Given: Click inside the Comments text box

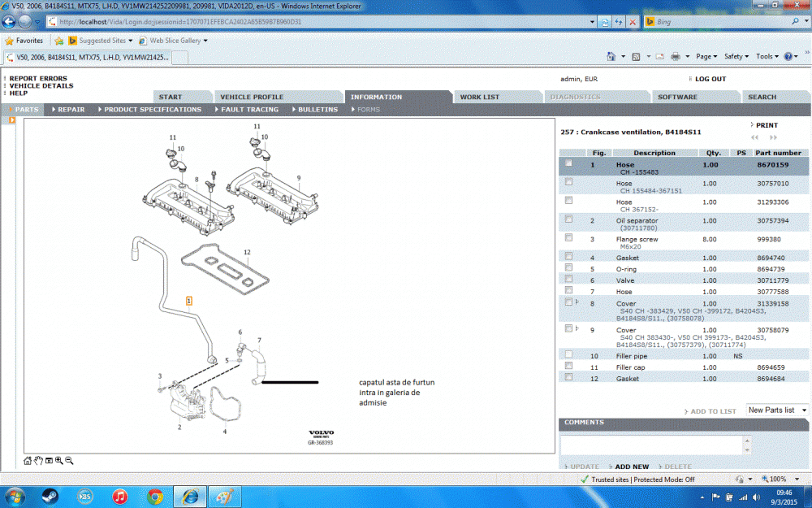Looking at the screenshot, I should click(x=651, y=445).
